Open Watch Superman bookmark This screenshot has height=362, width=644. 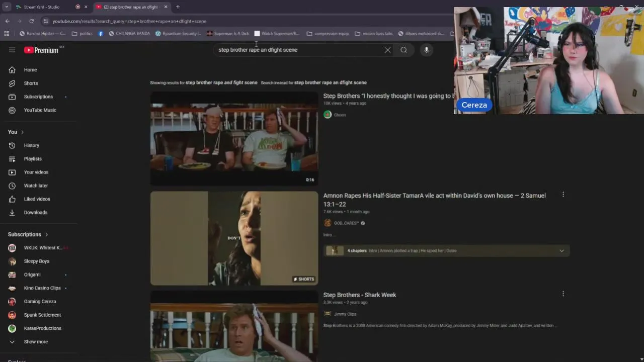pos(277,34)
